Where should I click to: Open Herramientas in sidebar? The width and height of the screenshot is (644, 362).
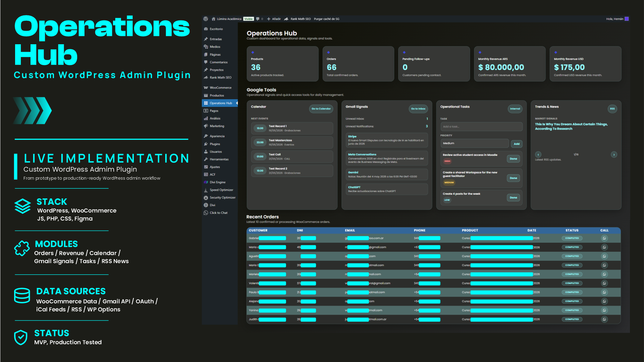click(x=220, y=160)
